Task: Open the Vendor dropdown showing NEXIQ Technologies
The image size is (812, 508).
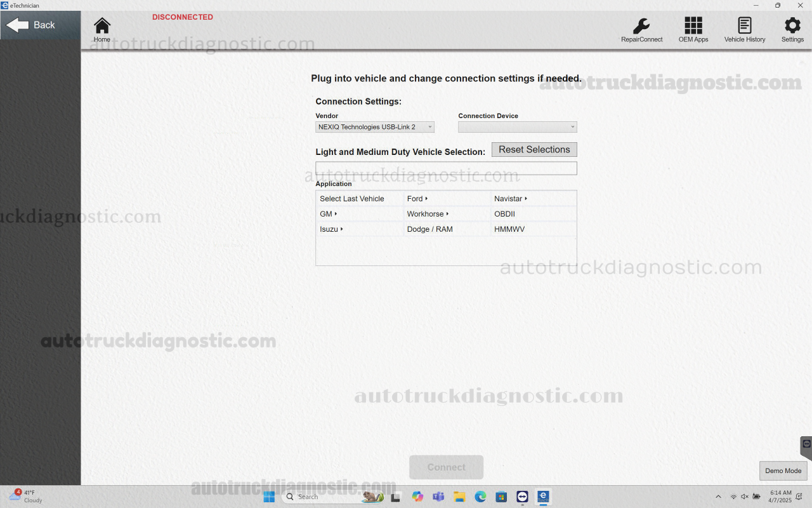Action: [374, 126]
